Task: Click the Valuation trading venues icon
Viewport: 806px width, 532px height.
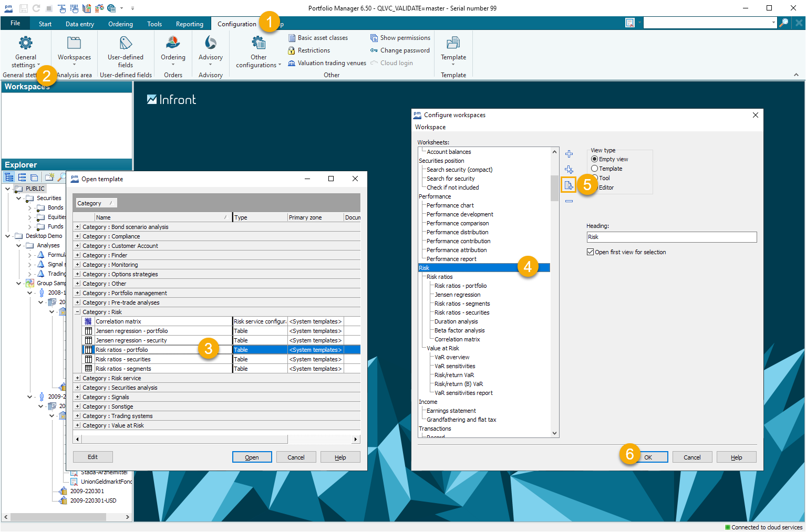Action: (x=292, y=63)
